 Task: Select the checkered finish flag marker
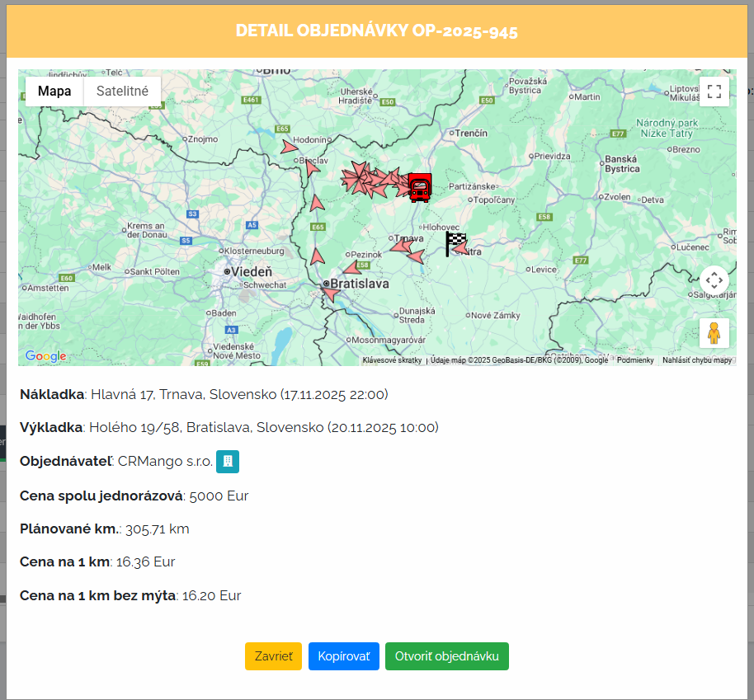point(455,243)
